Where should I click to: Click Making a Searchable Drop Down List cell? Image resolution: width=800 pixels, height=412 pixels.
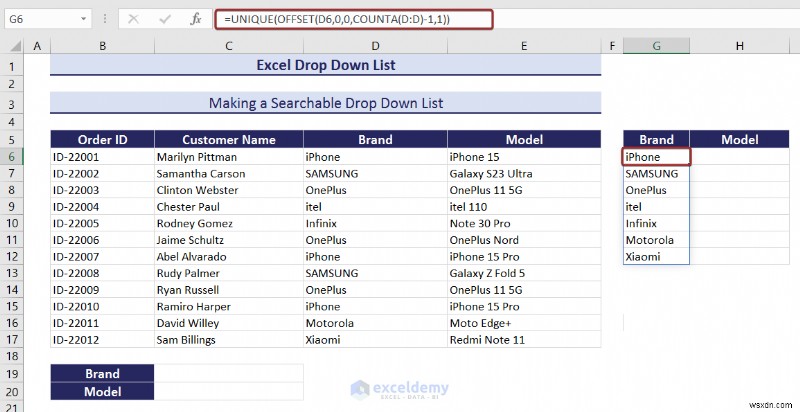click(x=326, y=103)
